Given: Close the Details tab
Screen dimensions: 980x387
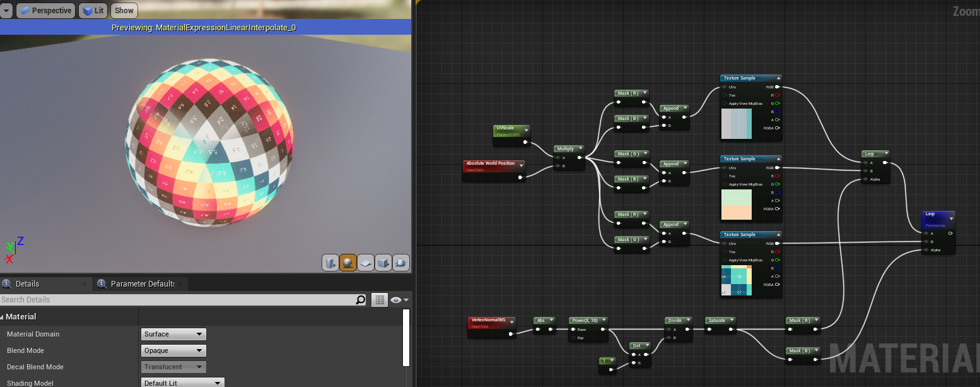Looking at the screenshot, I should click(85, 284).
